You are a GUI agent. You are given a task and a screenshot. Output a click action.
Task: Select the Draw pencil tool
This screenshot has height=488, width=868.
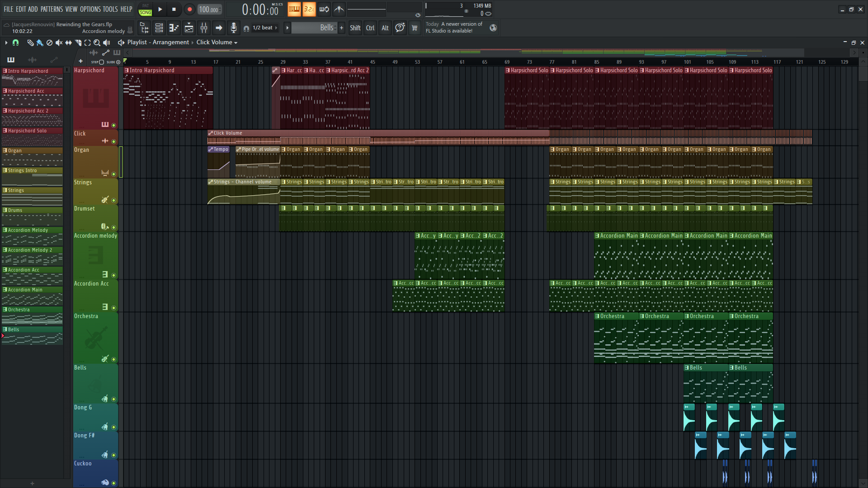(30, 42)
